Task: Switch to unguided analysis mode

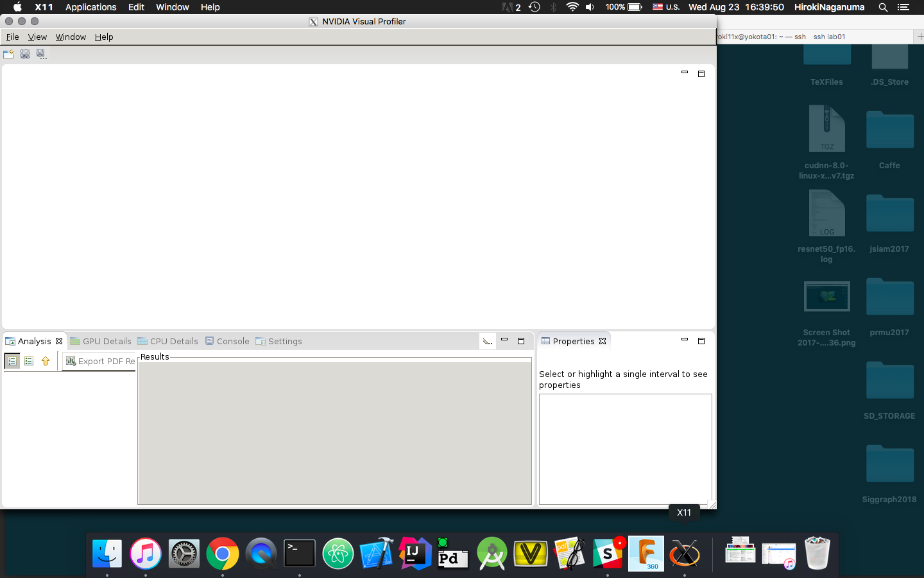Action: click(x=29, y=361)
